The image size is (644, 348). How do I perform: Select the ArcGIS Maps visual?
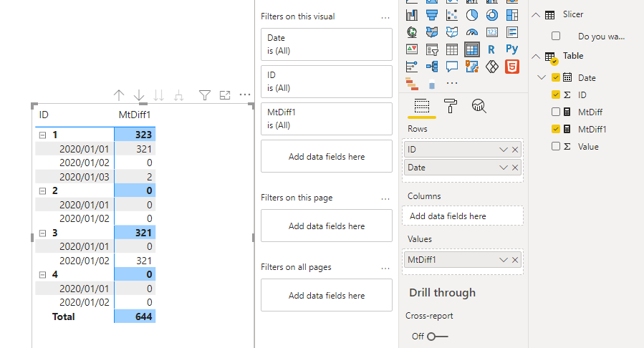pos(472,67)
